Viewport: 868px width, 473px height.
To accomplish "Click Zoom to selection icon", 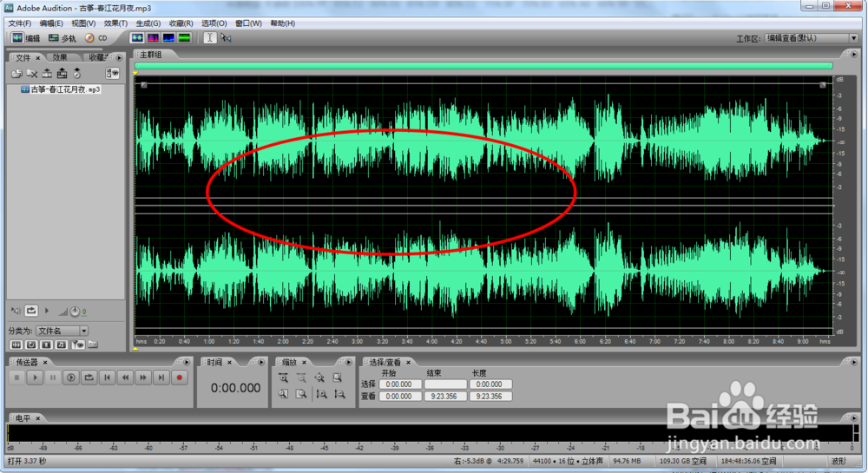I will tap(337, 378).
